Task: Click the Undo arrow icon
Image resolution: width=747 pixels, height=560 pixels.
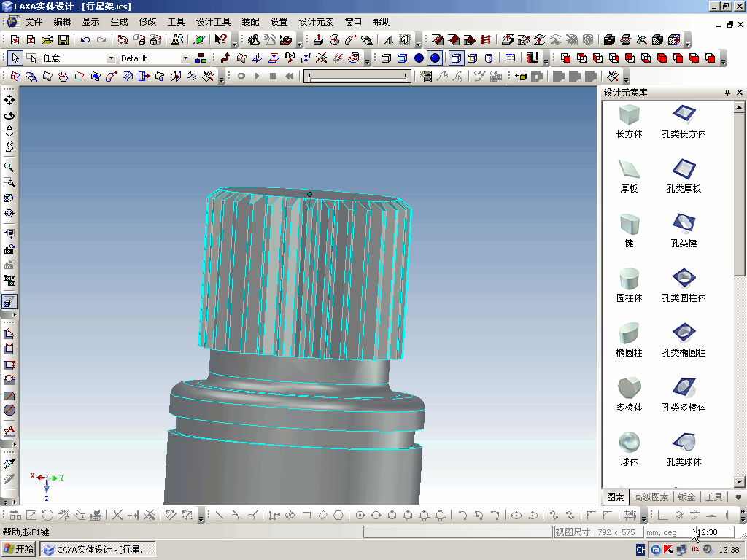Action: [x=85, y=40]
